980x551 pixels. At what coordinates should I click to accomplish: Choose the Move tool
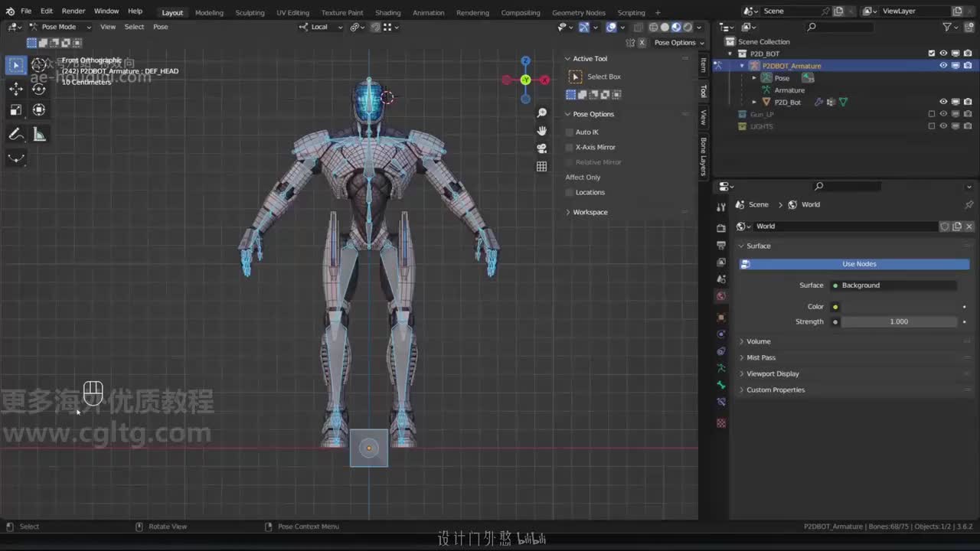[16, 89]
